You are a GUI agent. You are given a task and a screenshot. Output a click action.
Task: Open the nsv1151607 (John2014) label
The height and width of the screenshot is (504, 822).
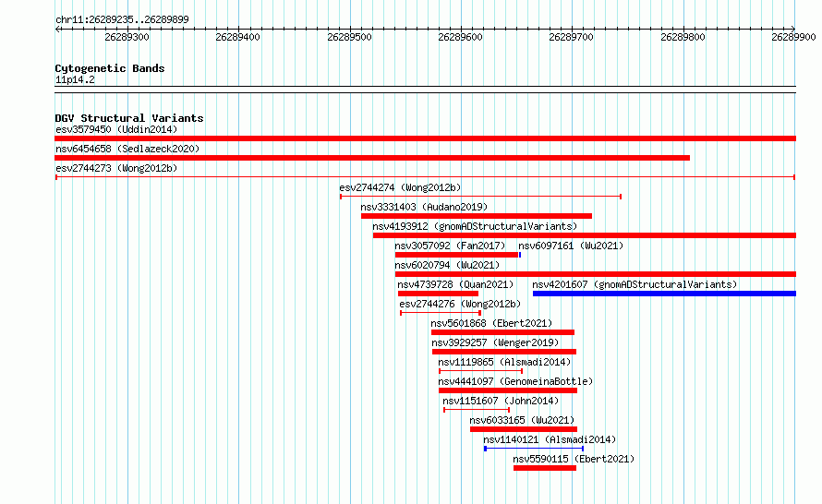(x=501, y=401)
